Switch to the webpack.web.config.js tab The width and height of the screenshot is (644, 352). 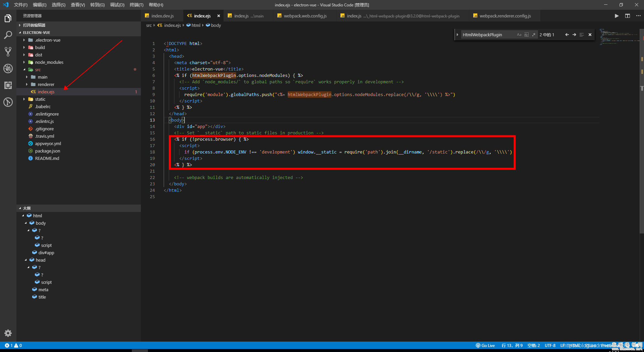305,16
